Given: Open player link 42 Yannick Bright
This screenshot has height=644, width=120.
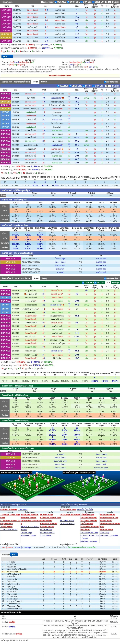Looking at the screenshot, I should point(89,518).
